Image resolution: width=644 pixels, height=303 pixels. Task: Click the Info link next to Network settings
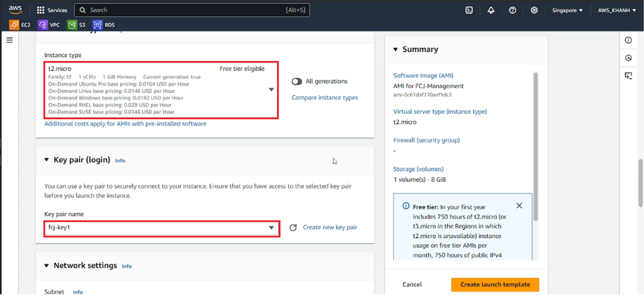pos(126,266)
